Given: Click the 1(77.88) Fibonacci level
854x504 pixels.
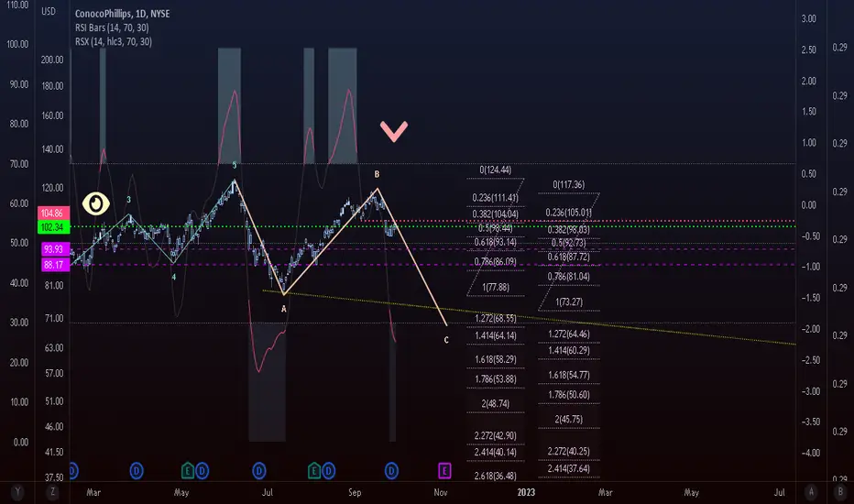Looking at the screenshot, I should (495, 287).
